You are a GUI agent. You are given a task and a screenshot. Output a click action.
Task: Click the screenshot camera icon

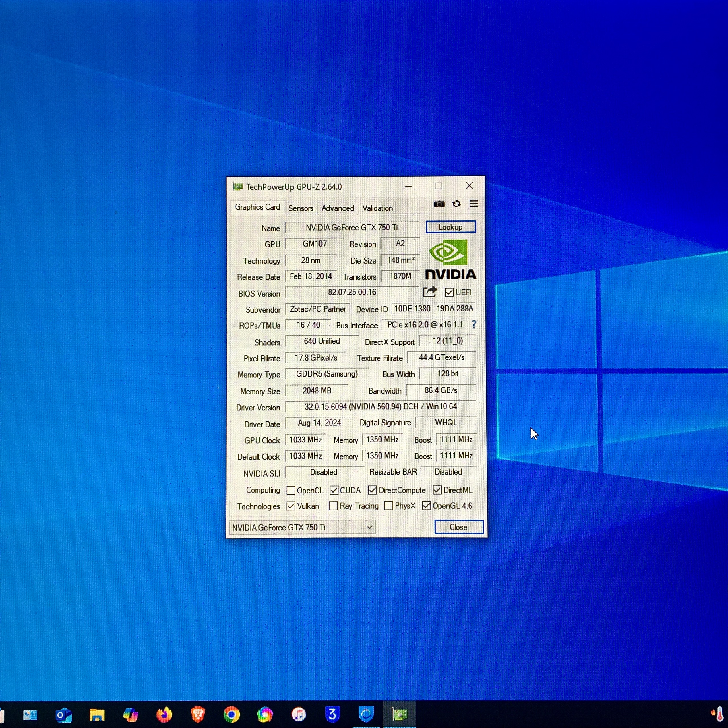coord(439,204)
